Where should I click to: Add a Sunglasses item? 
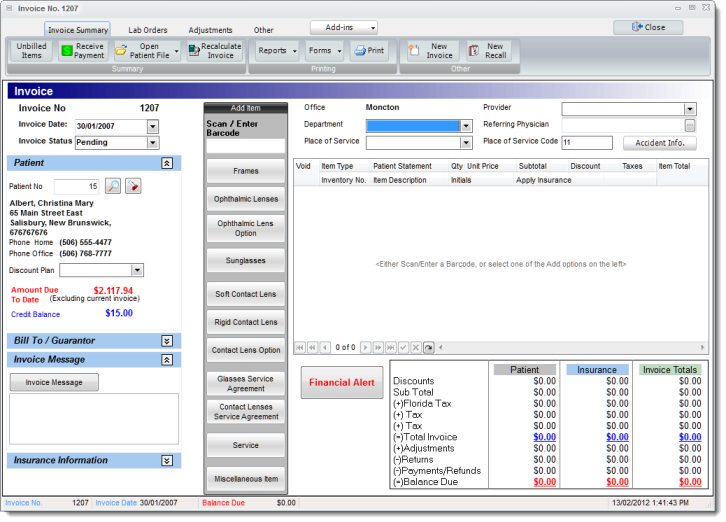tap(245, 260)
